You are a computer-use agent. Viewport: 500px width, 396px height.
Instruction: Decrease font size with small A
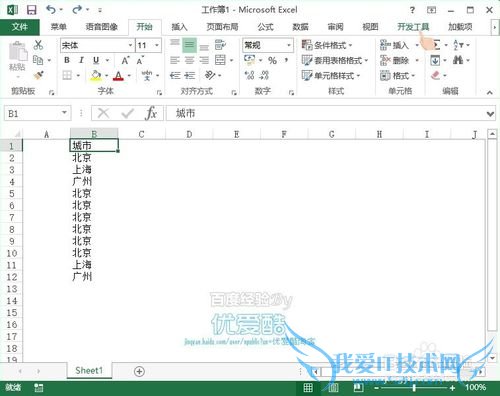(x=140, y=60)
